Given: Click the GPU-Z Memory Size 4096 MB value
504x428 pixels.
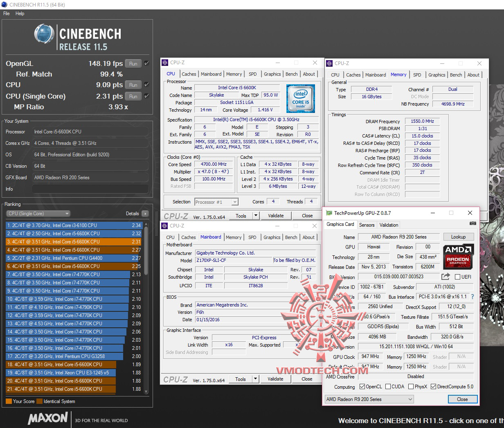Looking at the screenshot, I should tap(377, 337).
